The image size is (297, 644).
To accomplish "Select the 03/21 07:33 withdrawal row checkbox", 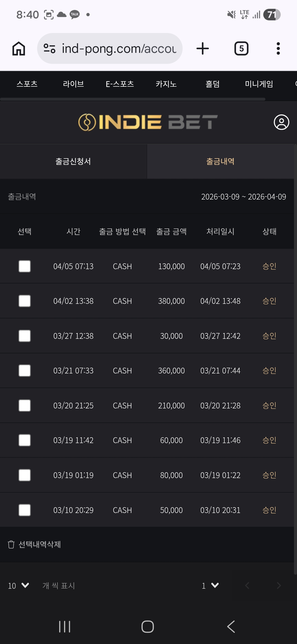I will pos(24,371).
